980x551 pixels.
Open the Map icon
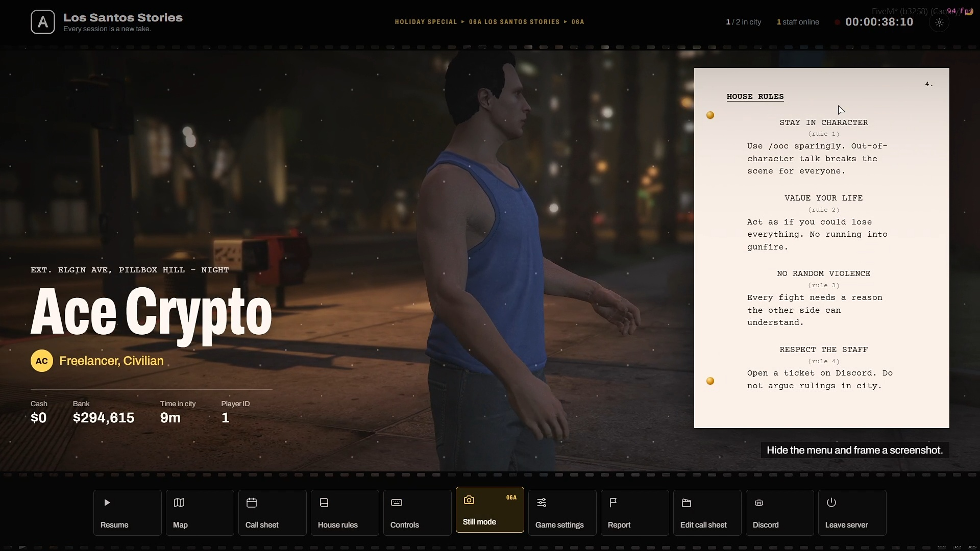179,503
